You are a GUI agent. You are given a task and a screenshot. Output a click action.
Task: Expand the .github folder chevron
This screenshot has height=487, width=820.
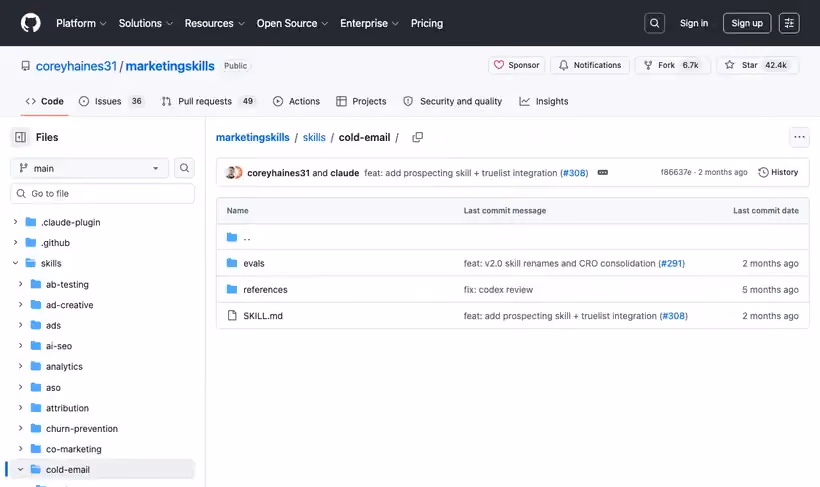[x=15, y=242]
